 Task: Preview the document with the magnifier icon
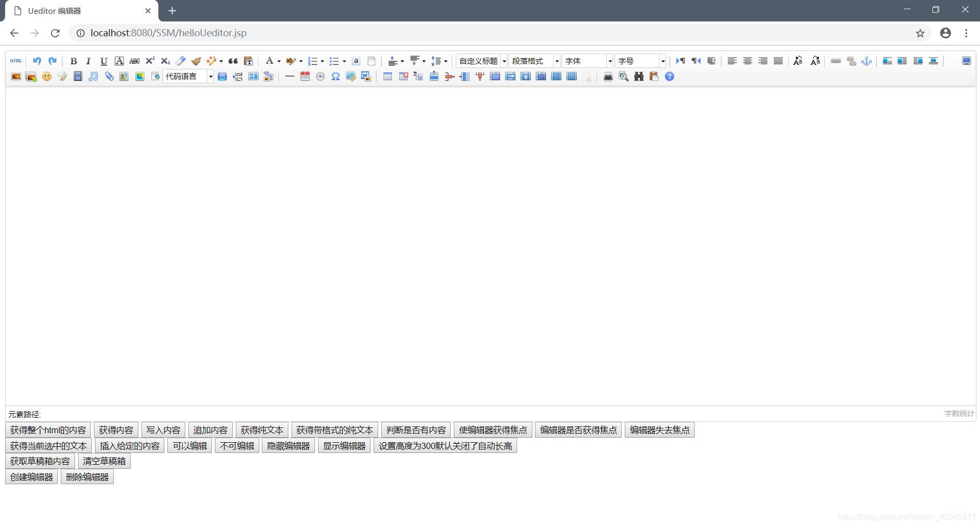tap(623, 77)
